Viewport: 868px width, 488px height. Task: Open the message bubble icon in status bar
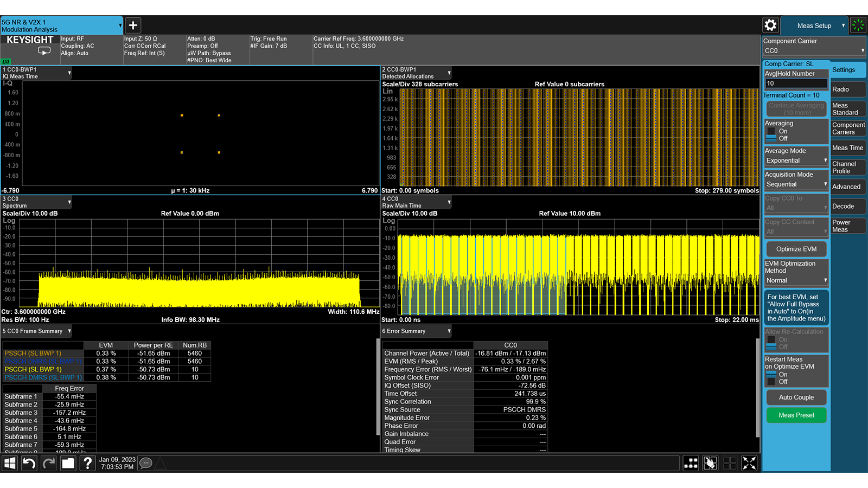(145, 463)
